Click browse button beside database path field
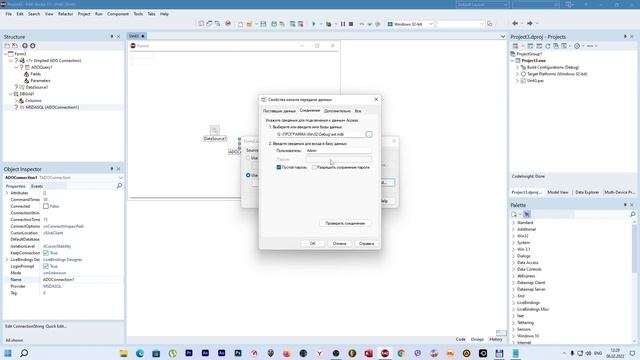This screenshot has width=640, height=360. click(x=369, y=134)
